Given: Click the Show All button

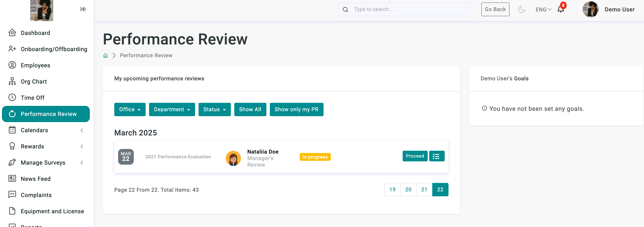Looking at the screenshot, I should [250, 109].
